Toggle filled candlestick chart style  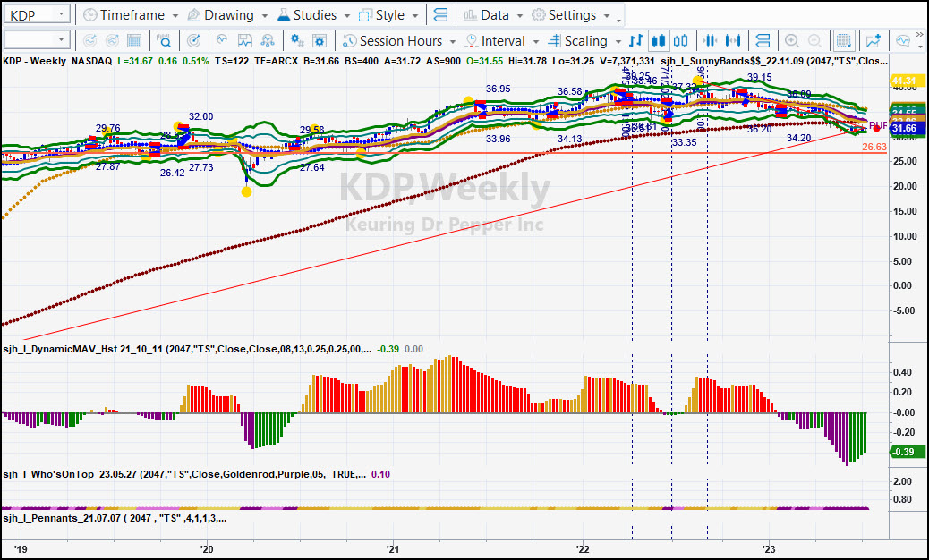pyautogui.click(x=658, y=41)
